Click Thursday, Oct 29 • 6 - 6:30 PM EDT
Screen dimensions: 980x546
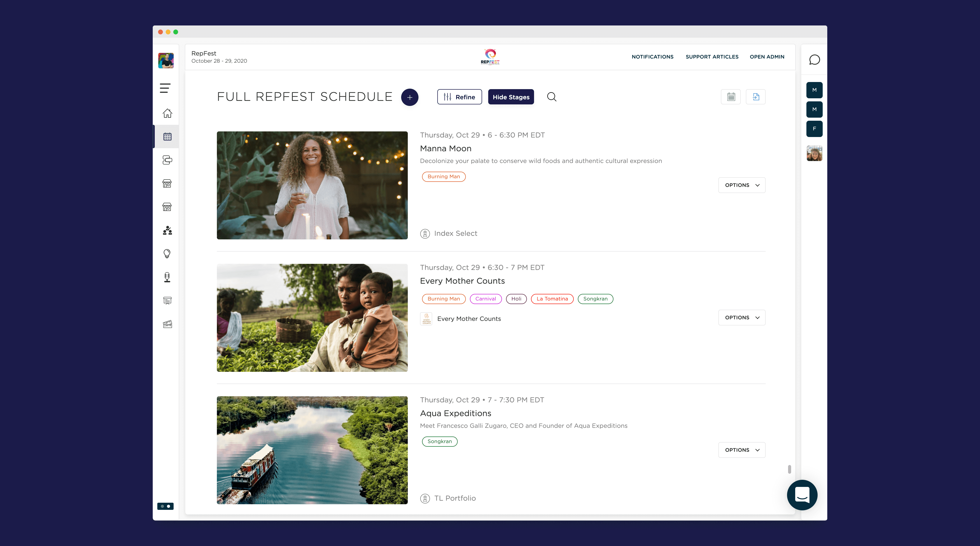(482, 135)
